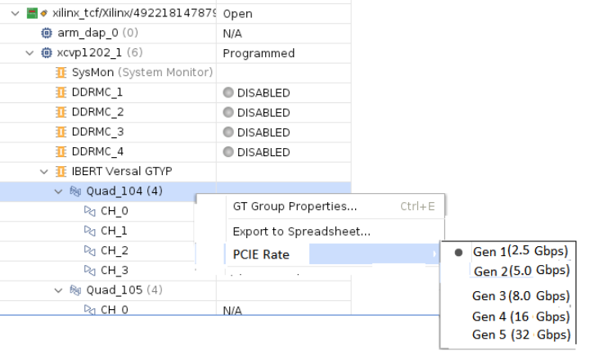
Task: Click the Quad_105 transceiver icon
Action: (x=75, y=290)
